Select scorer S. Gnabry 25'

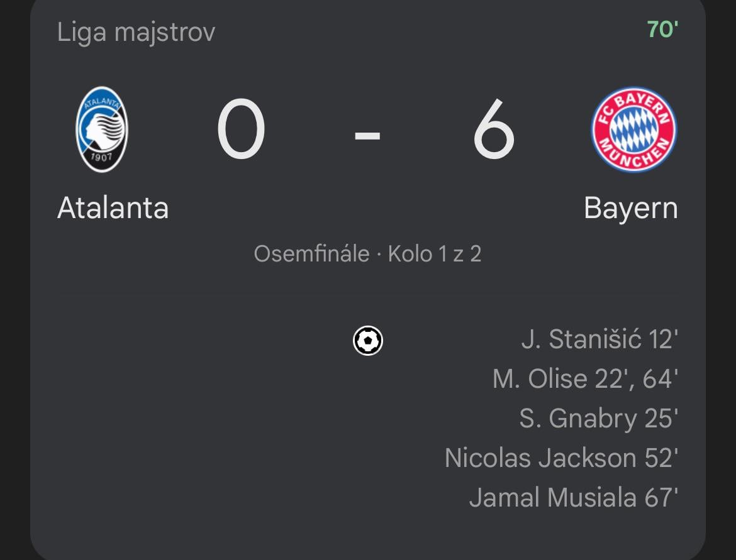click(x=598, y=419)
